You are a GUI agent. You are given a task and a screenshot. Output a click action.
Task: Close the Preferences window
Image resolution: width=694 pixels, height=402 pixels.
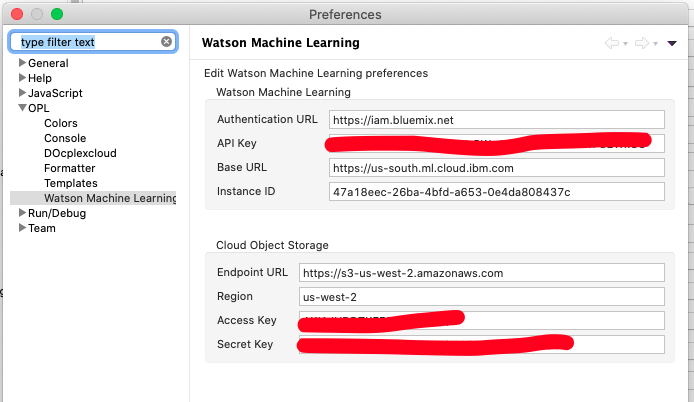tap(17, 14)
